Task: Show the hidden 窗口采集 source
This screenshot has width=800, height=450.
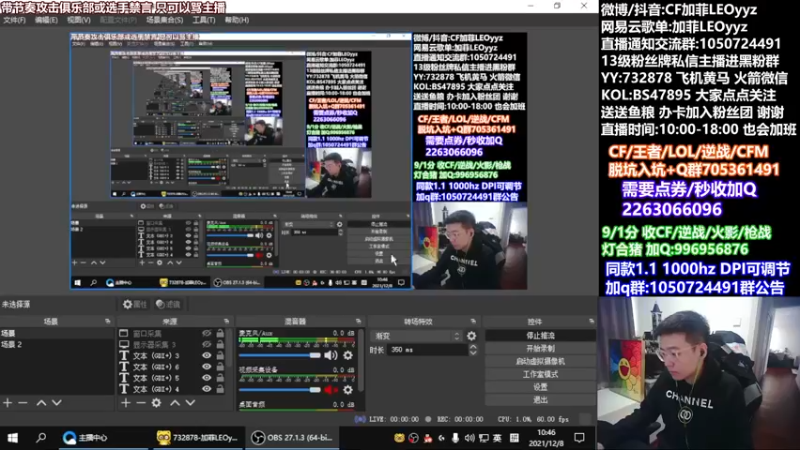Action: point(207,333)
